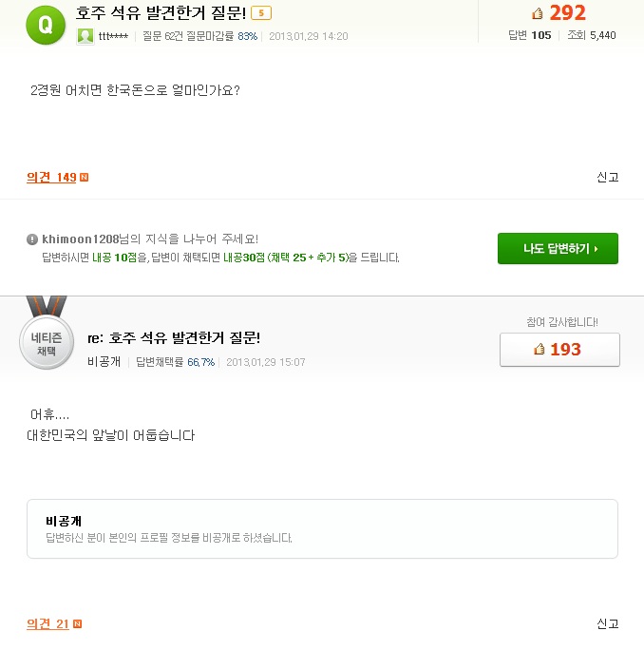This screenshot has width=644, height=650.
Task: Click the 답변채택률 66.7% stat
Action: (x=175, y=362)
